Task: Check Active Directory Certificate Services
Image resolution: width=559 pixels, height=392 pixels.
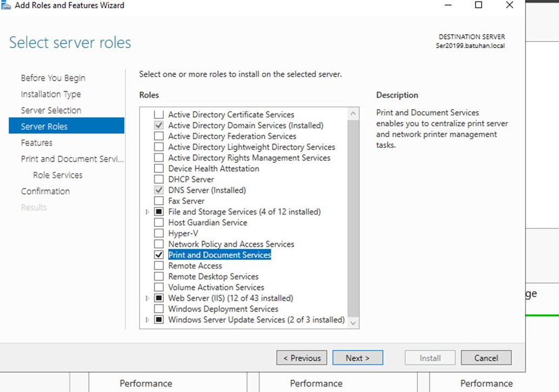Action: click(158, 114)
